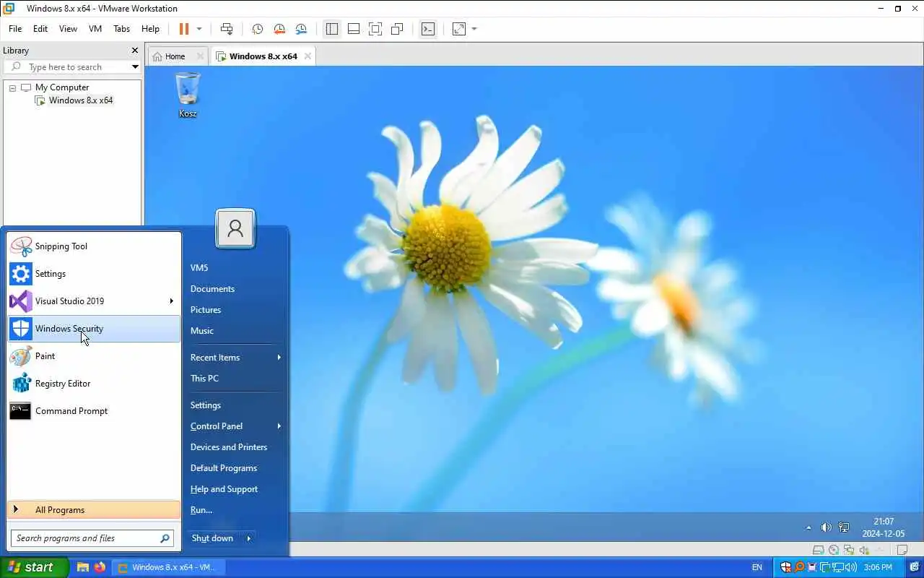Screen dimensions: 924x578
Task: Toggle the thumbnail bar view icon
Action: coord(354,29)
